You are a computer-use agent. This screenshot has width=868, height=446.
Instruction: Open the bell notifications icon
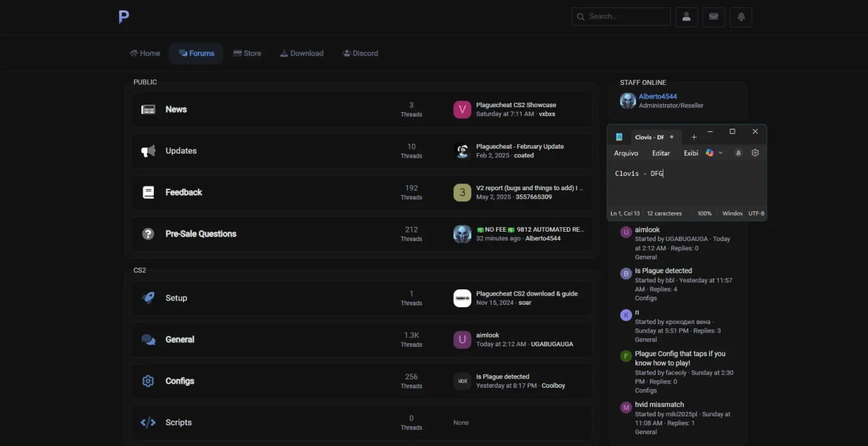(741, 17)
